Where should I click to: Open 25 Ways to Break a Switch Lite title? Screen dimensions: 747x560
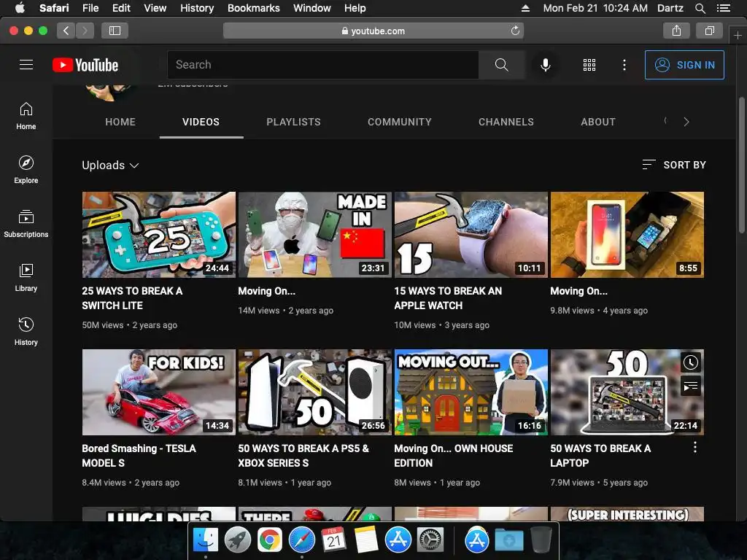(x=132, y=298)
